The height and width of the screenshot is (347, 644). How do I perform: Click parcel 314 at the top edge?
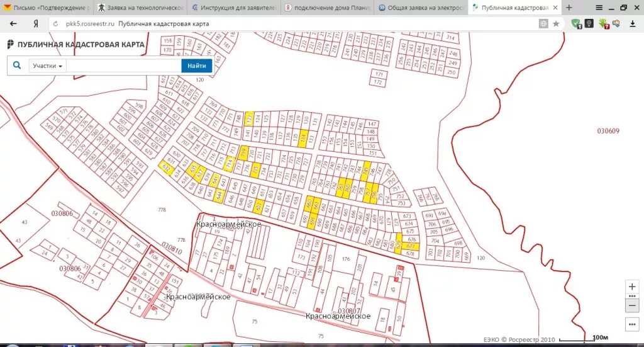(x=450, y=38)
